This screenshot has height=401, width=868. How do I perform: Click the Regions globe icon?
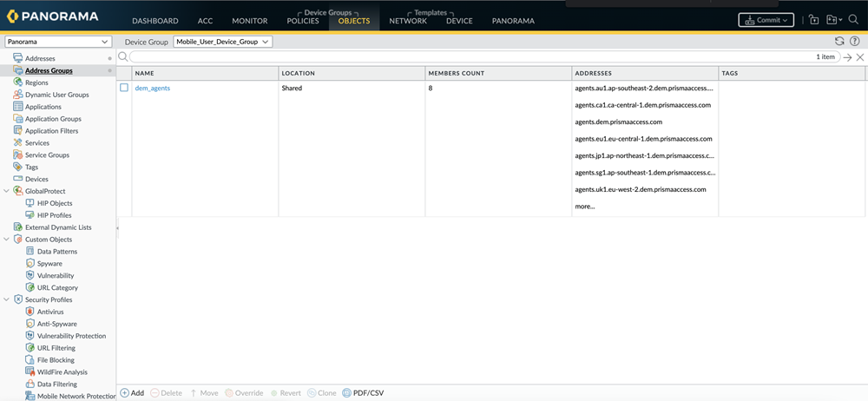[x=18, y=82]
